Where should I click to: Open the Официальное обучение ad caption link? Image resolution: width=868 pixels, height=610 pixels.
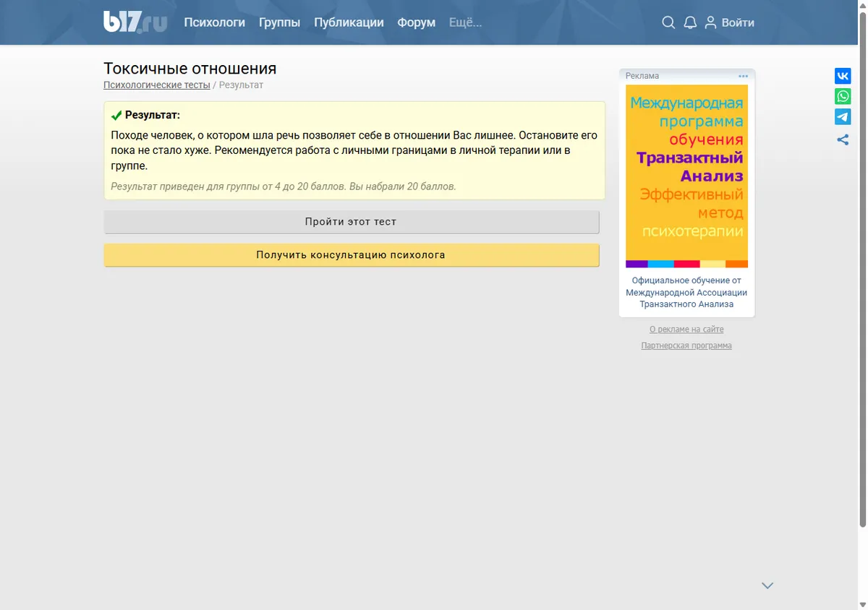(686, 292)
